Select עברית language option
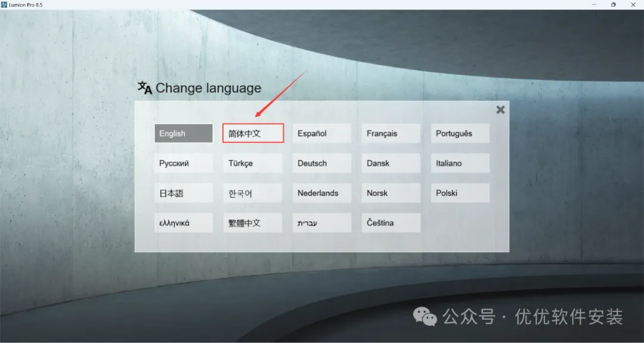The height and width of the screenshot is (343, 644). 321,223
